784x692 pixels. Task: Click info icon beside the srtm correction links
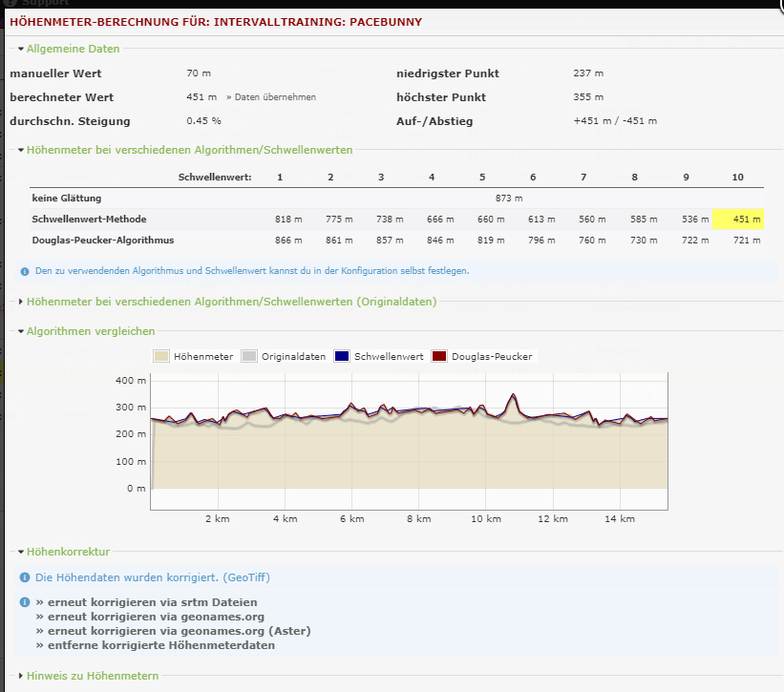click(x=25, y=602)
